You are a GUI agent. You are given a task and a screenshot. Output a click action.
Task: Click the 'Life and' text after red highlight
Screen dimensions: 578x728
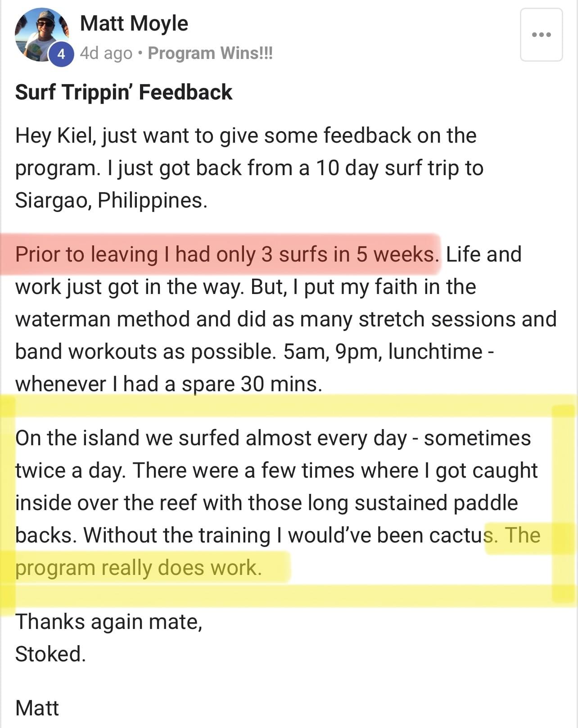[x=484, y=254]
